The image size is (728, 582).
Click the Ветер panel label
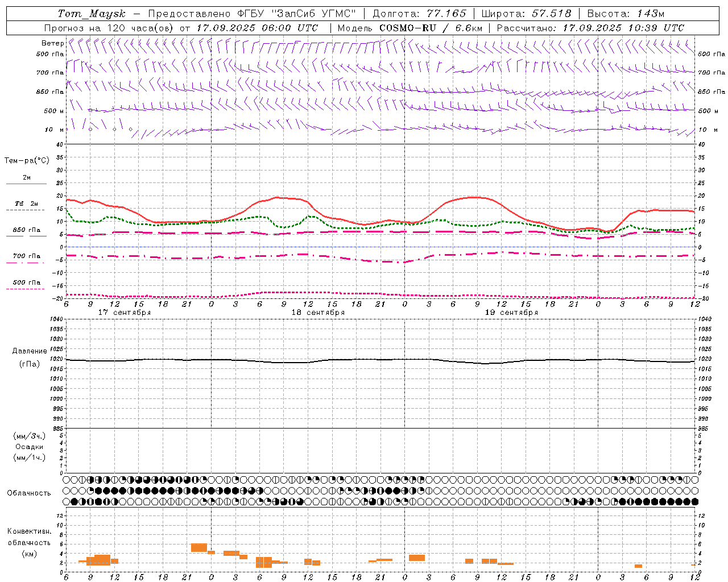click(52, 43)
